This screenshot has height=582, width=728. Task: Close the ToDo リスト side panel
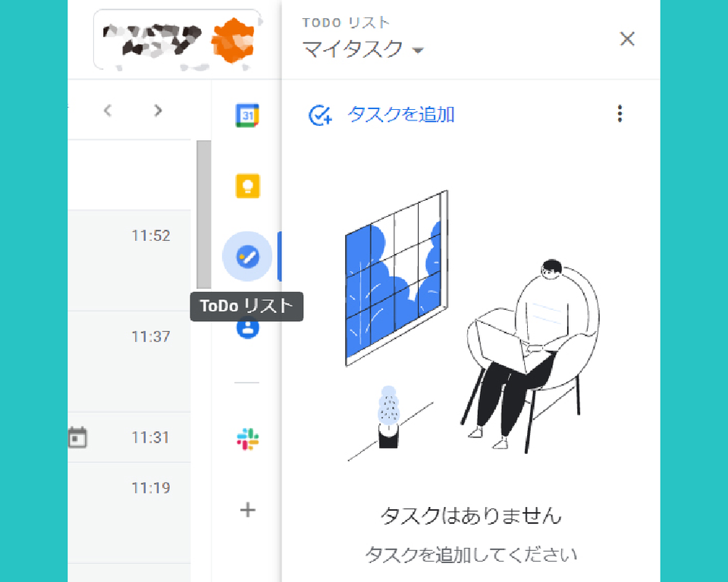(x=627, y=39)
